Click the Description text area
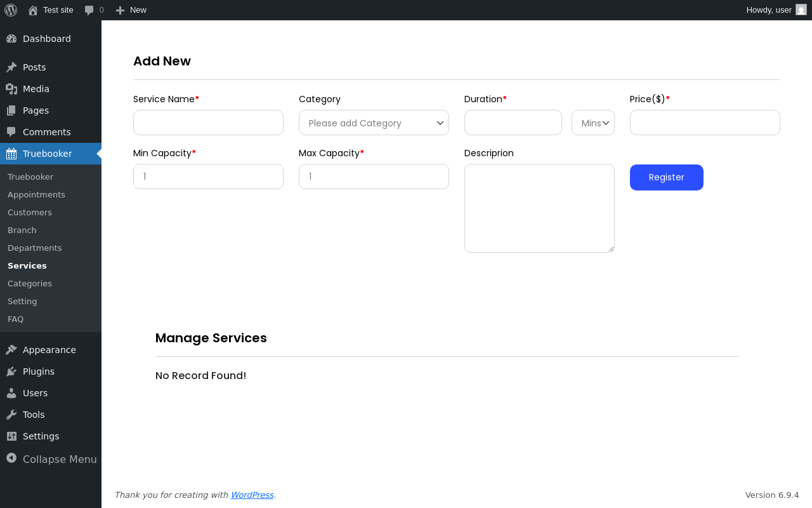 (539, 208)
